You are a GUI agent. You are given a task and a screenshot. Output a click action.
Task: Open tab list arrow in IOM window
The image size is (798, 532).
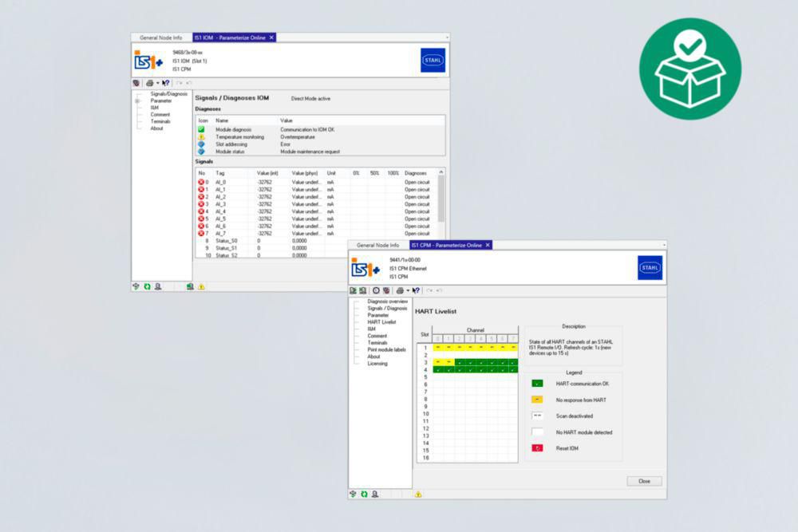(x=447, y=37)
